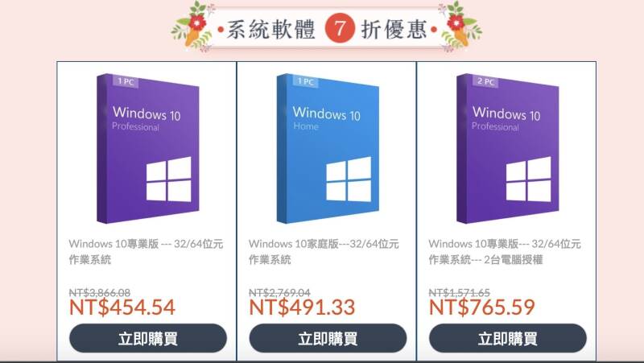Click the 1 PC label on the blue box
644x363 pixels.
pos(306,81)
